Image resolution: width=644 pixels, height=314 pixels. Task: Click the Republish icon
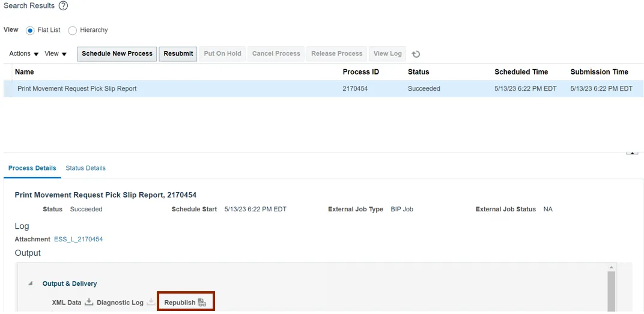coord(202,303)
